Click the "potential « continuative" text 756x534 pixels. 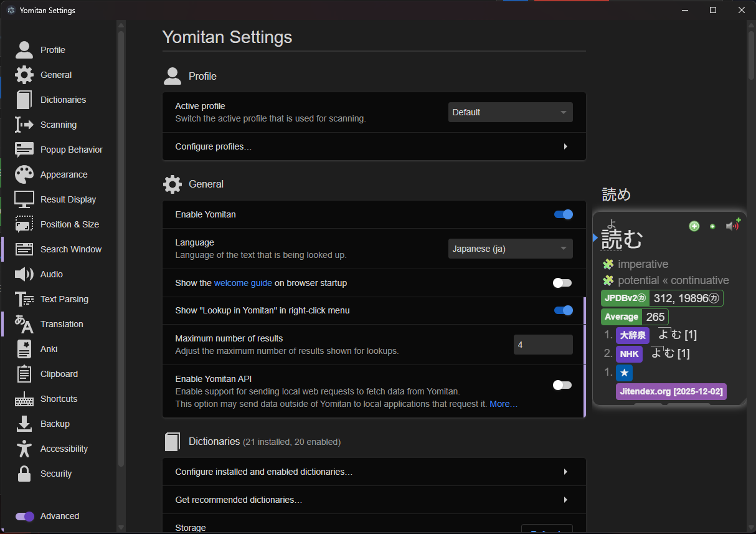[674, 280]
